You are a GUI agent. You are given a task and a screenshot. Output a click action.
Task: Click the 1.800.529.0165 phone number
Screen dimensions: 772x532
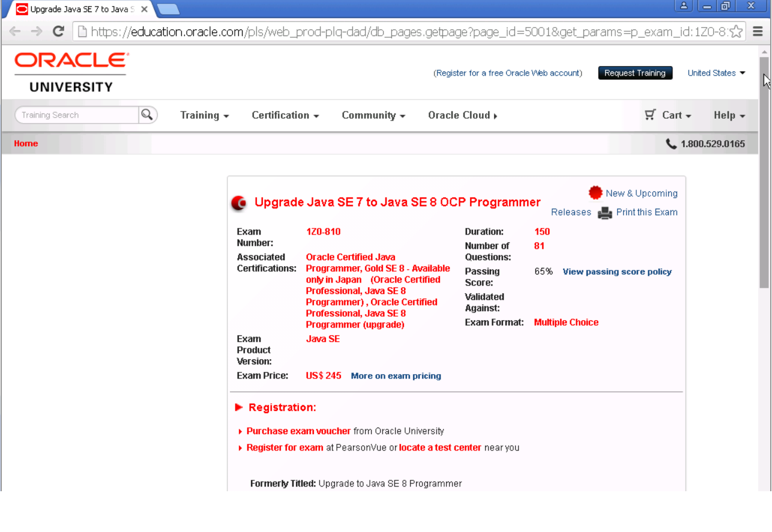click(713, 144)
